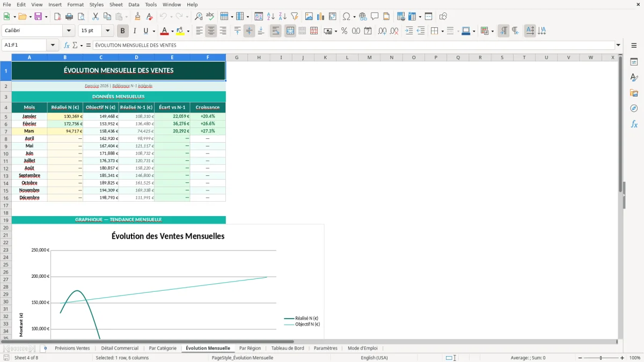This screenshot has height=362, width=644.
Task: Toggle Center Horizontally alignment
Action: pos(211,31)
